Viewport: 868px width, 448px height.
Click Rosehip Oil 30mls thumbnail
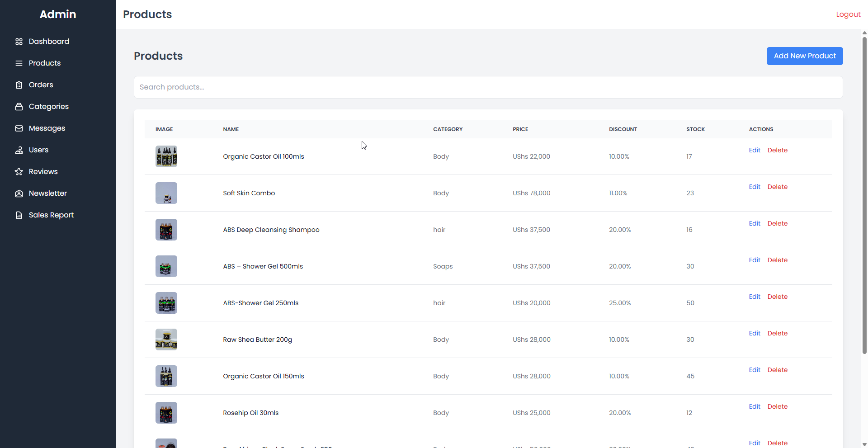pyautogui.click(x=166, y=413)
